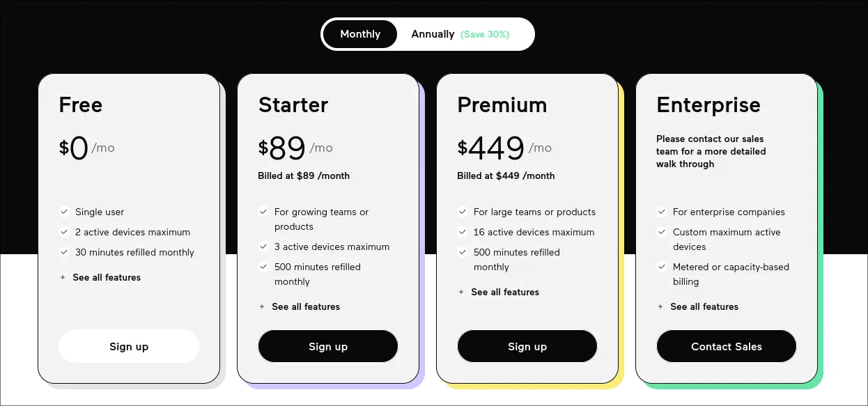868x406 pixels.
Task: Expand See all features in Free plan
Action: (x=106, y=277)
